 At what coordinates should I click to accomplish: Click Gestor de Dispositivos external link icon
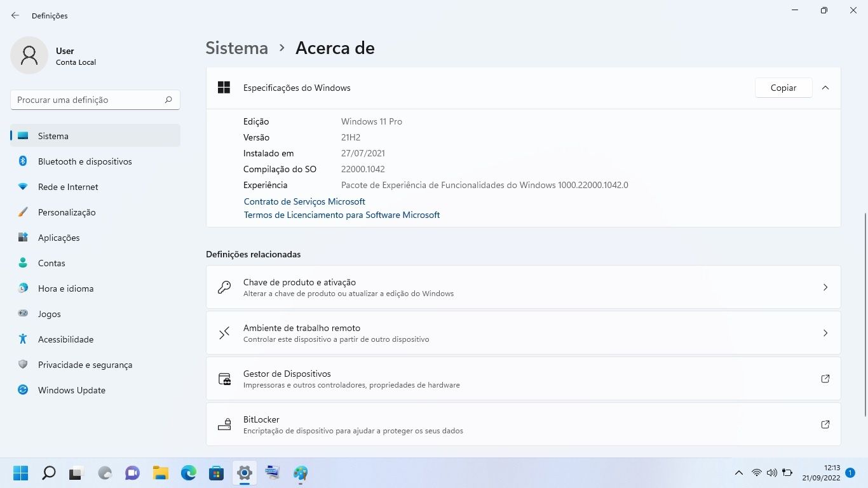825,379
